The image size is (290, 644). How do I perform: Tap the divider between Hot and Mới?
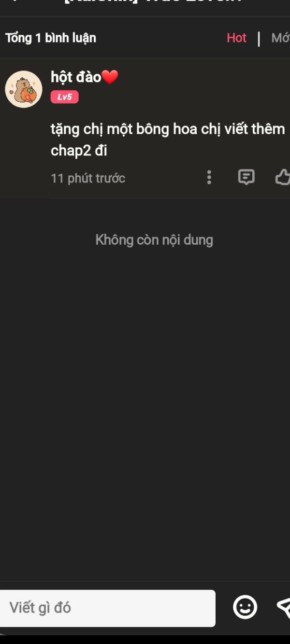click(259, 39)
